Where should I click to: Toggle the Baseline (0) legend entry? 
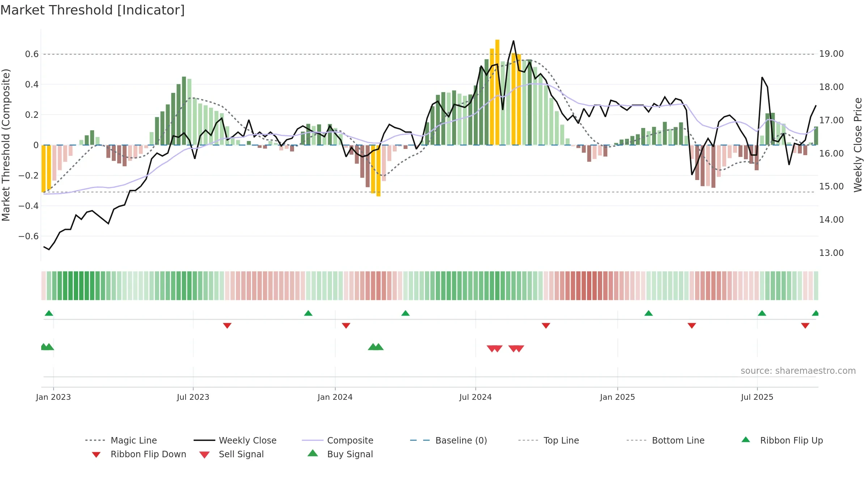448,440
